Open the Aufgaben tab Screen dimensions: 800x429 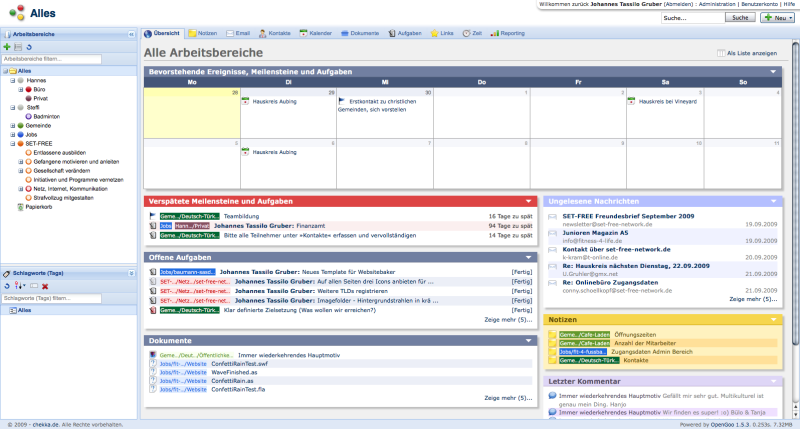[404, 33]
